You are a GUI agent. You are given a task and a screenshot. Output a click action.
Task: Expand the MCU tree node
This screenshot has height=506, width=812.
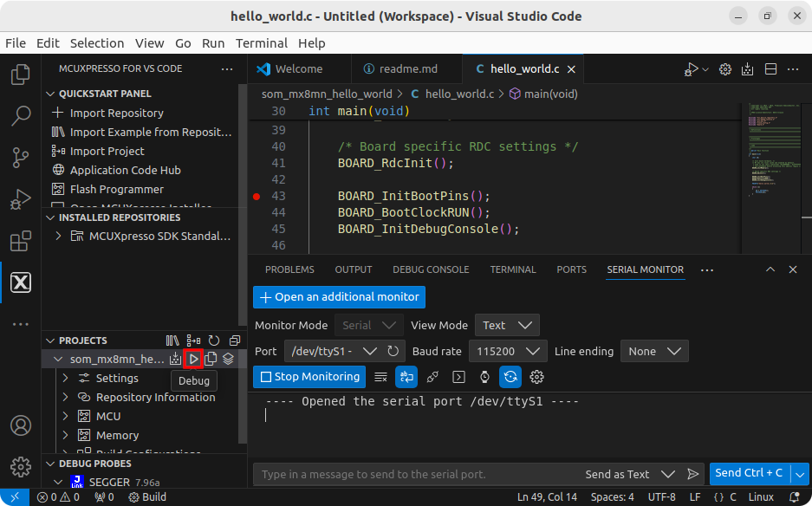pos(66,416)
